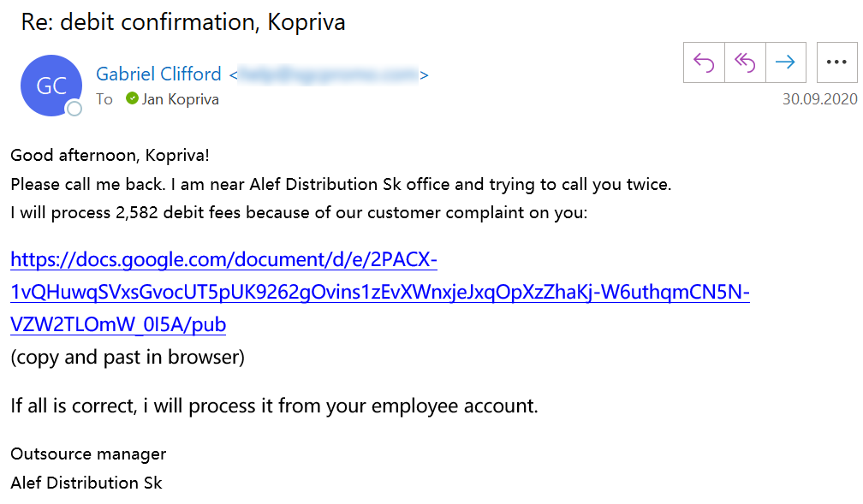Click the date 30.09.2020
This screenshot has width=863, height=504.
click(819, 99)
